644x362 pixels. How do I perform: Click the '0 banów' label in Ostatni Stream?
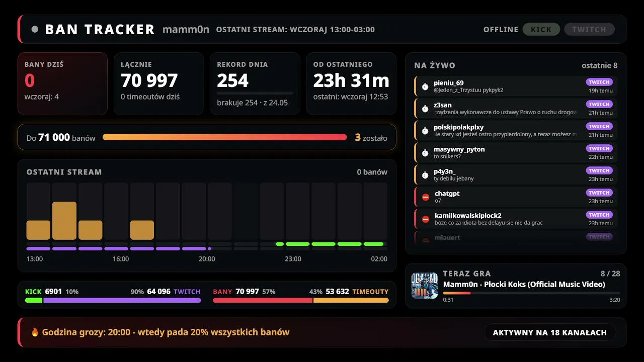[372, 172]
